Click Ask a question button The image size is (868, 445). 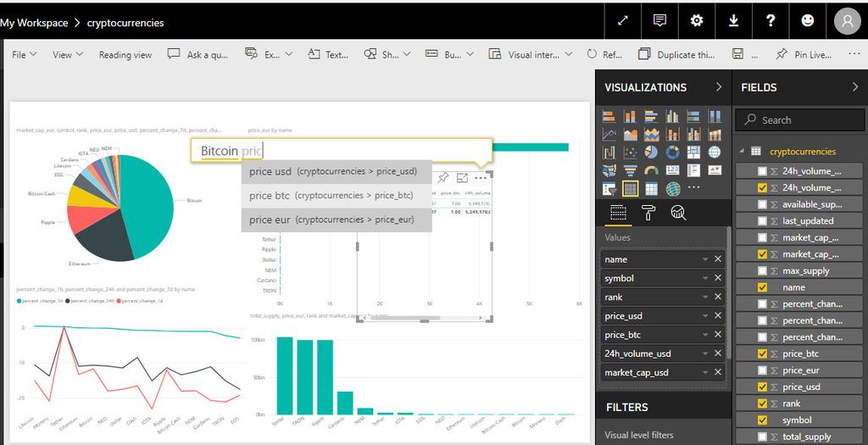point(198,54)
